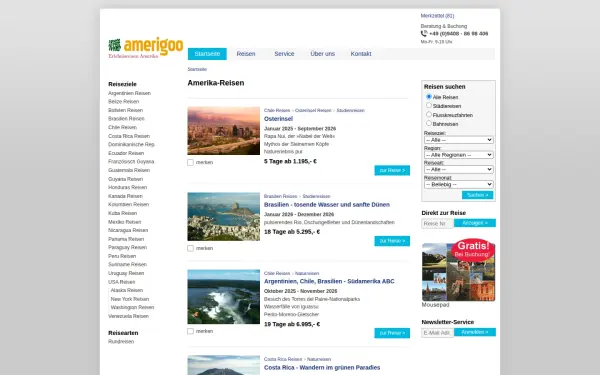Tick merken checkbox under Osterinsel image
600x375 pixels.
pos(191,162)
